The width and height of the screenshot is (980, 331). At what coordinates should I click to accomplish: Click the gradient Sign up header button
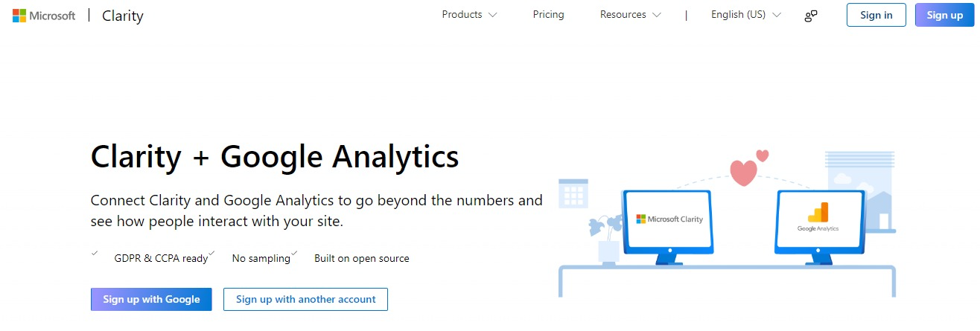pos(945,15)
